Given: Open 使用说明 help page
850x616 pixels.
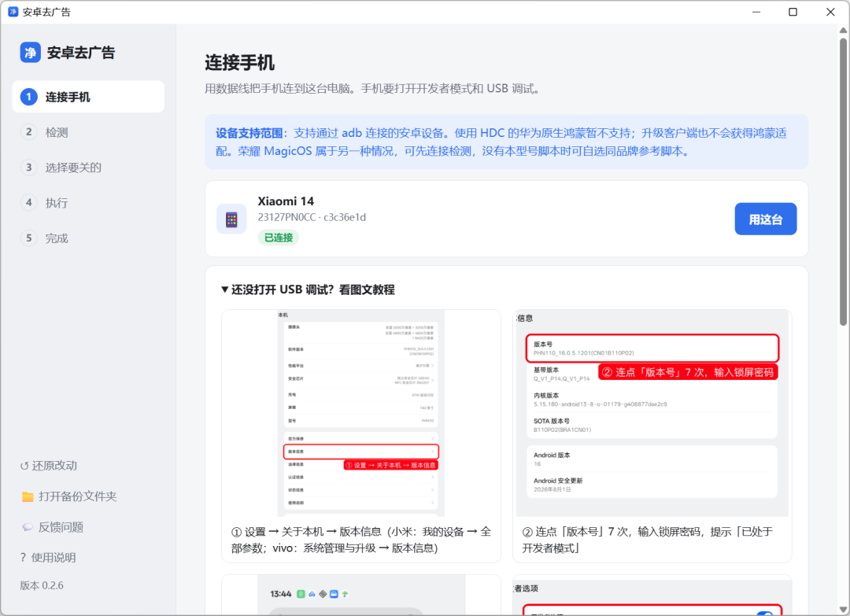Looking at the screenshot, I should coord(48,558).
